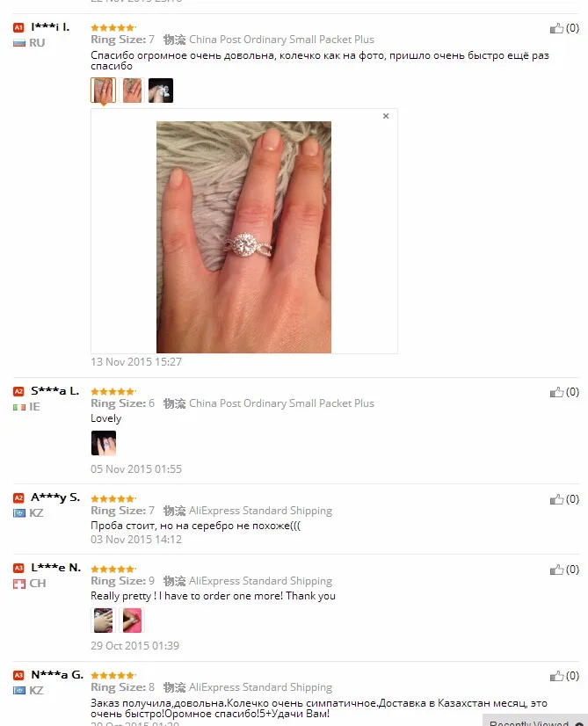
Task: Open the pink photo in L***e N. review
Action: tap(132, 621)
